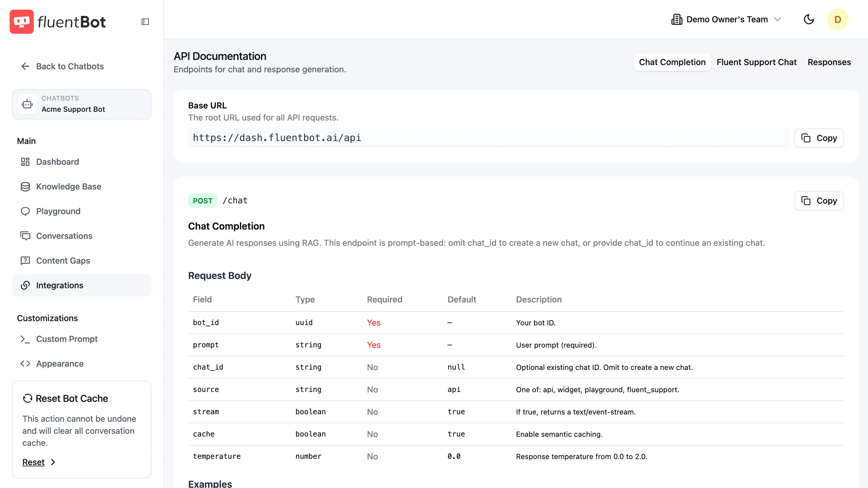This screenshot has width=868, height=488.
Task: Click the chatbot robot icon
Action: [27, 104]
